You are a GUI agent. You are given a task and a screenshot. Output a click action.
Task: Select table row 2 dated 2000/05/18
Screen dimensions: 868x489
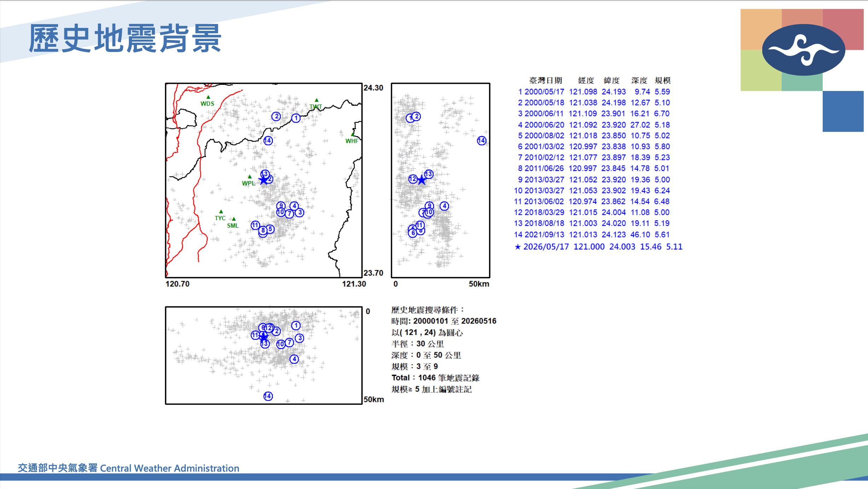pyautogui.click(x=594, y=103)
